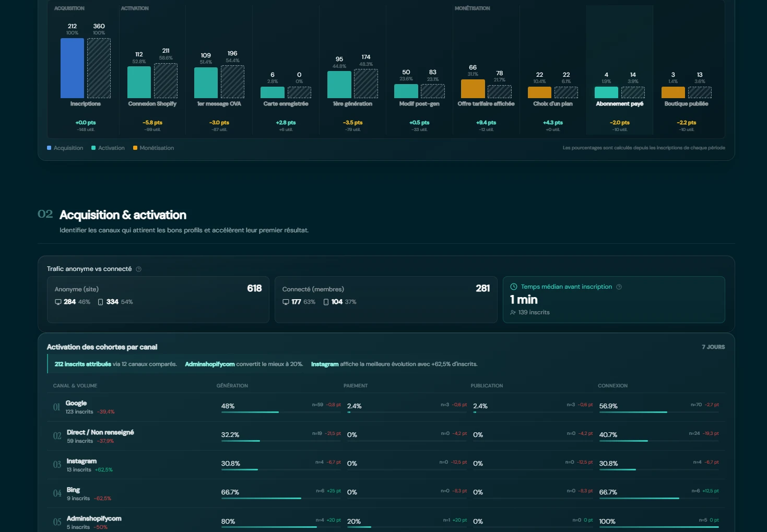The width and height of the screenshot is (767, 532).
Task: Open the Bing channel row
Action: tap(386, 493)
